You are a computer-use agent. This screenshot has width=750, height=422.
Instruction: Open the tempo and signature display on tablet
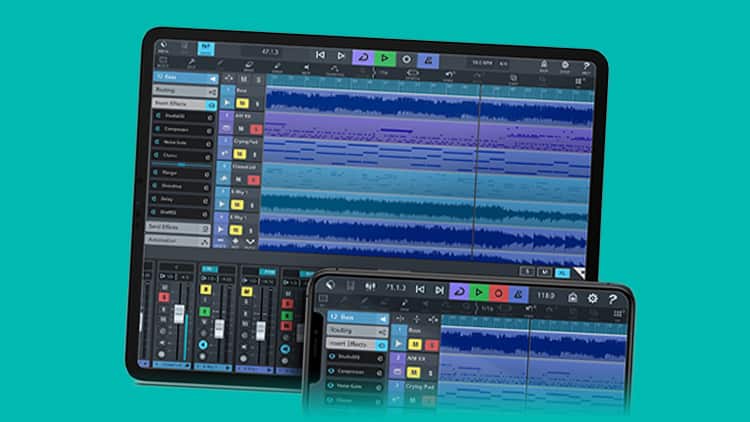click(489, 63)
